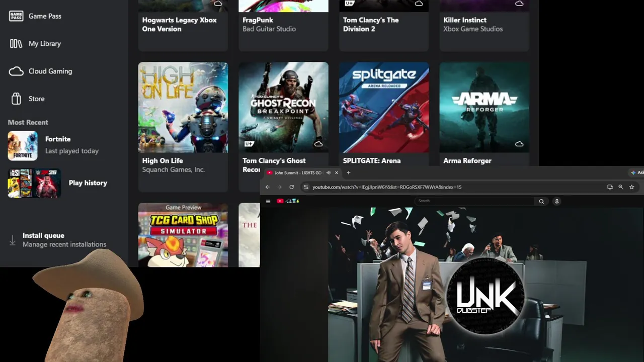Click the Game Preview banner on TCG Card Shop
Screen dimensions: 644x362
coord(183,207)
